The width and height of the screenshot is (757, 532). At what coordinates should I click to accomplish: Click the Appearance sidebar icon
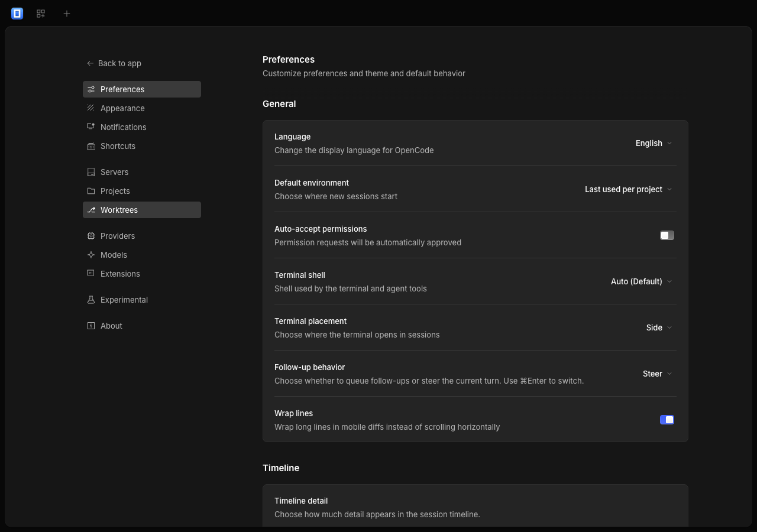tap(90, 108)
